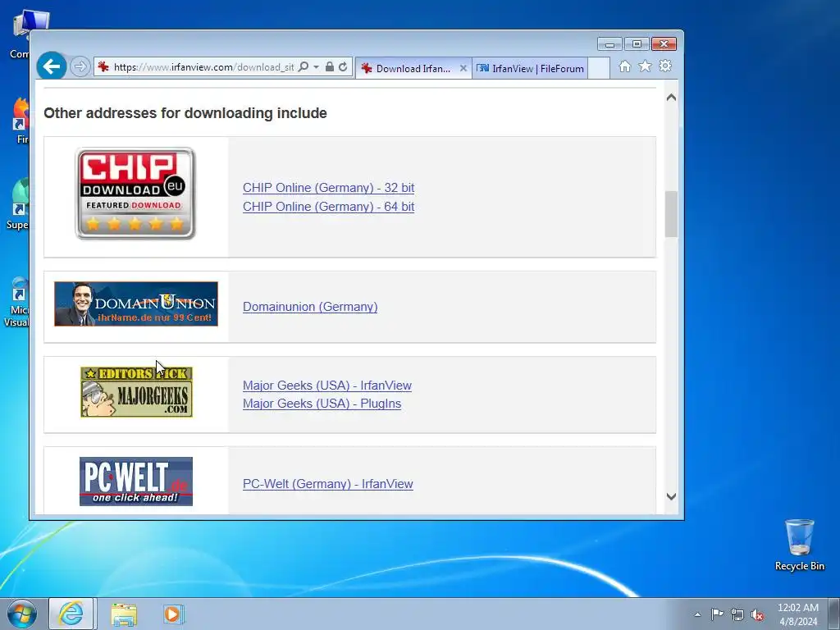
Task: Close the Download IrfanView tab
Action: click(x=463, y=68)
